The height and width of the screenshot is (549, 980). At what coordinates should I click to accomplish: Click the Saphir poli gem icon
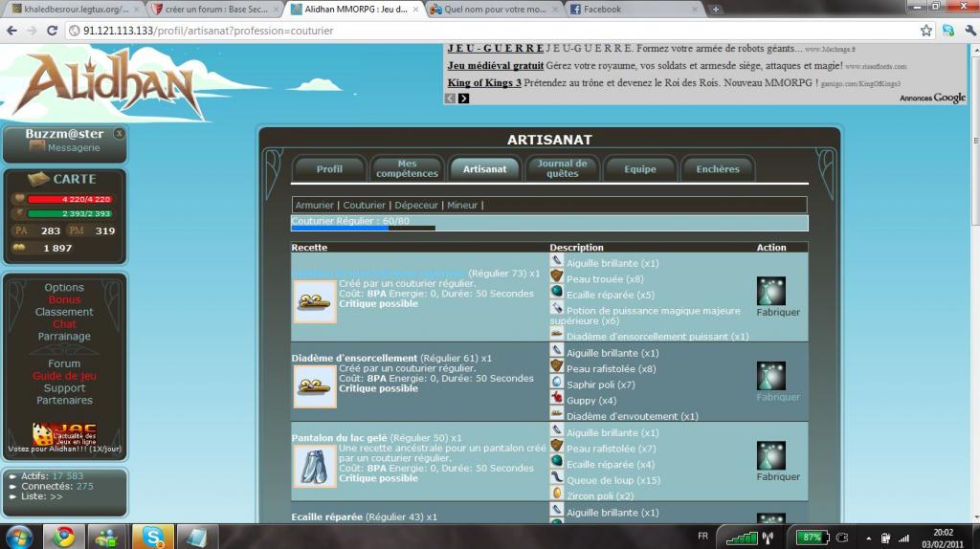tap(556, 383)
